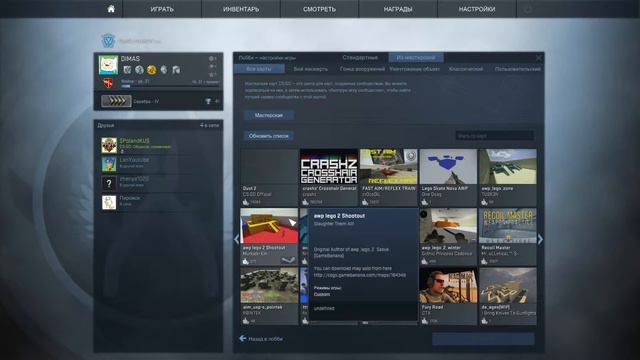Select the Все карты filter tab
Viewport: 640px width, 360px height.
click(x=259, y=69)
